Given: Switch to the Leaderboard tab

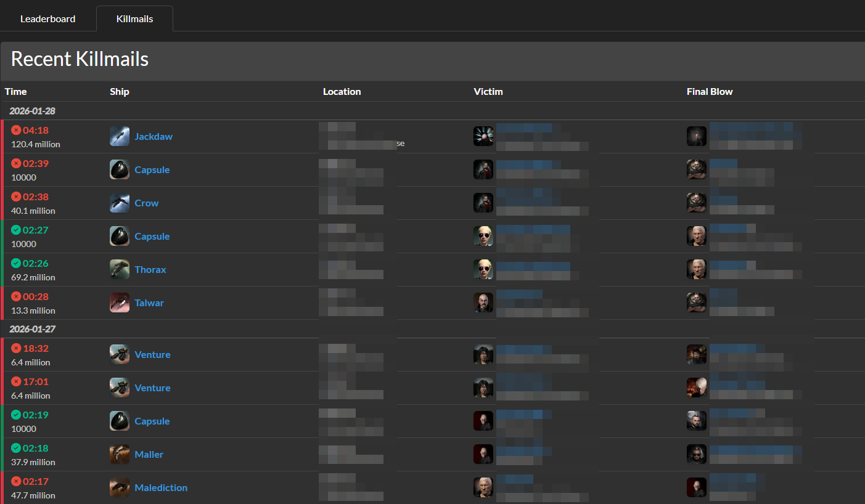Looking at the screenshot, I should (x=48, y=18).
